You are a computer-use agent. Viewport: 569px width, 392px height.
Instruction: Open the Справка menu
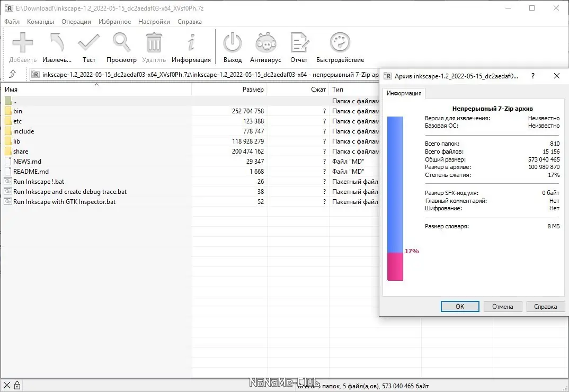190,22
